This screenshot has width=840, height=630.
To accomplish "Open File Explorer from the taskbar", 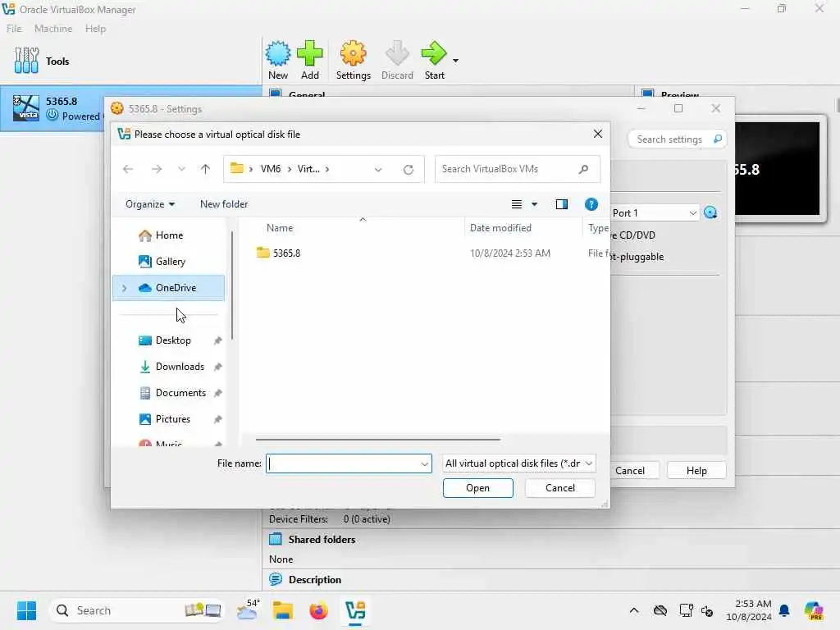I will (x=282, y=610).
